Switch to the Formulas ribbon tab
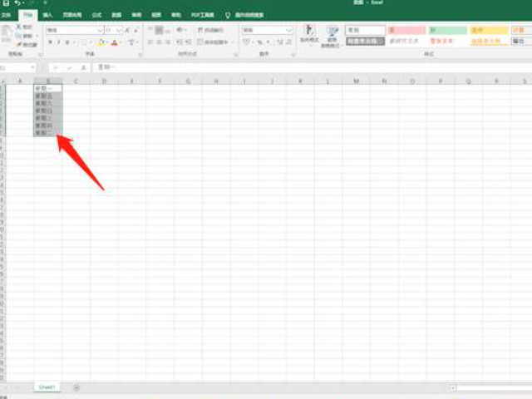 [x=97, y=15]
